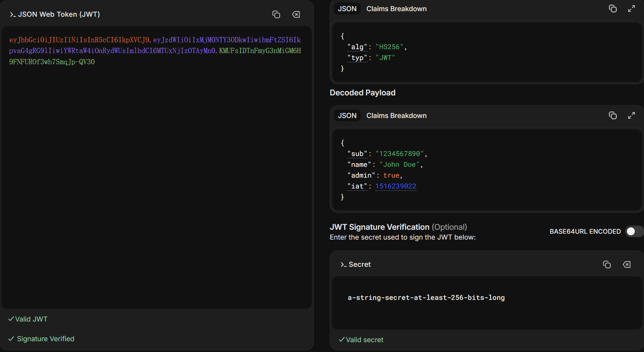Toggle the BASE64URL ENCODED switch
The width and height of the screenshot is (644, 352).
(x=634, y=231)
